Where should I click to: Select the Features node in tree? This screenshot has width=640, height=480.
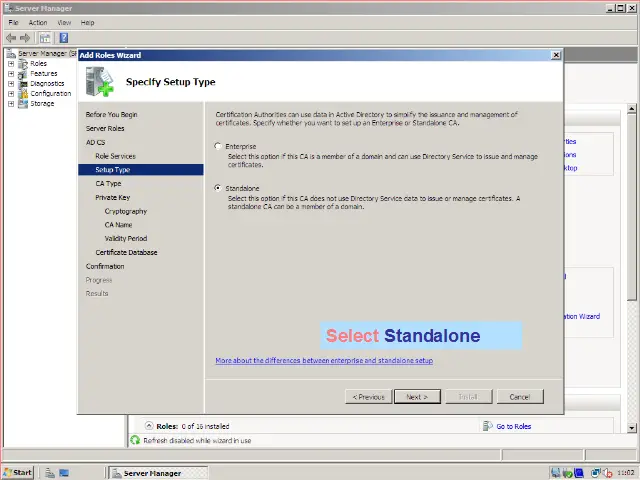43,73
